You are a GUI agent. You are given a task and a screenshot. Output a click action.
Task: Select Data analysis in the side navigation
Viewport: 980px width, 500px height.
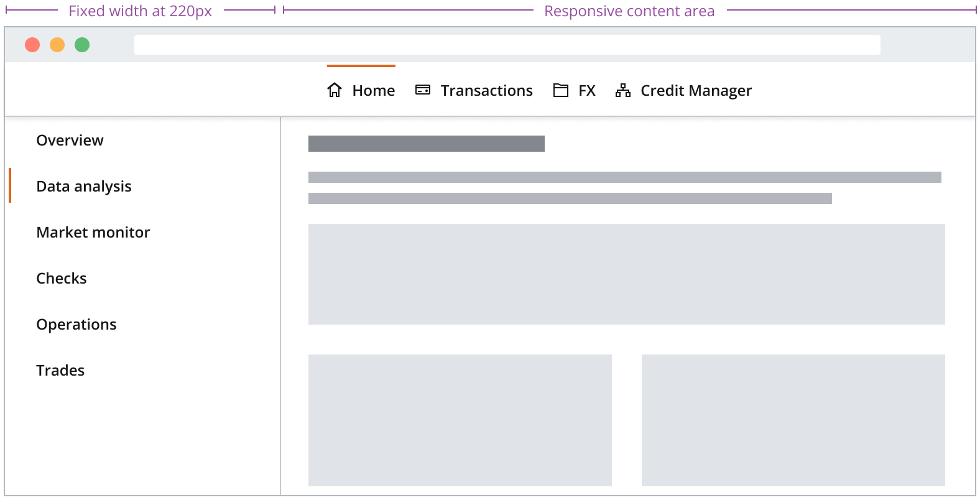[x=84, y=187]
